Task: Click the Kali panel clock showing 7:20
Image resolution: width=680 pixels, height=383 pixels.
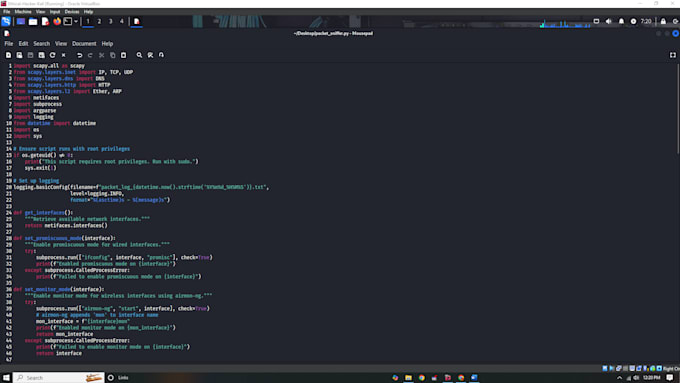Action: tap(646, 21)
